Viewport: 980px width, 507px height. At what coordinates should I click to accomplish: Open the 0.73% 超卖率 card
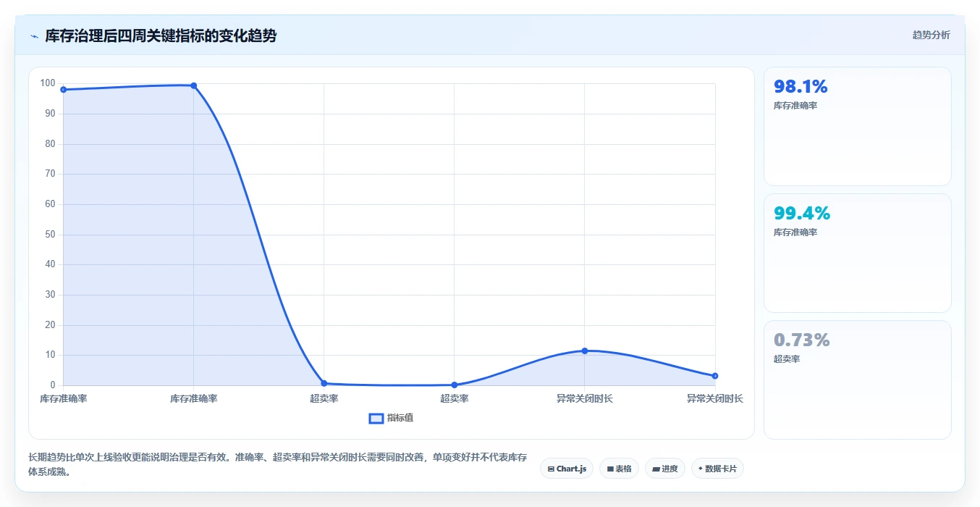point(857,380)
